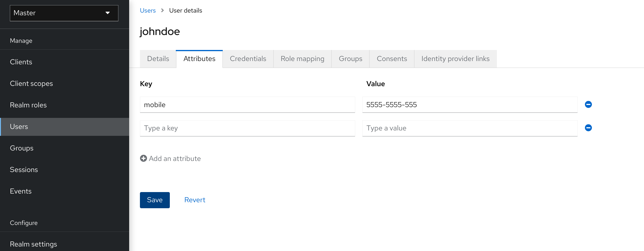
Task: Select Users in the sidebar
Action: tap(65, 127)
